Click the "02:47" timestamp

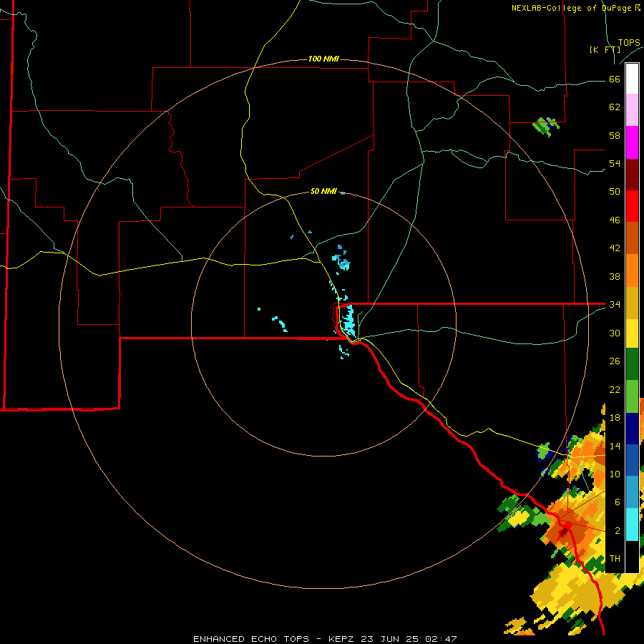[441, 639]
